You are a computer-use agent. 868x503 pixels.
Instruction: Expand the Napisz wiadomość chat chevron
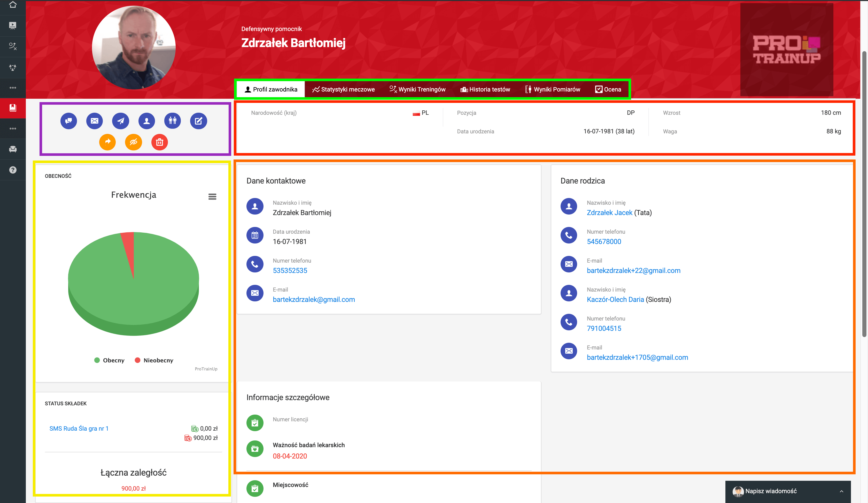pos(841,491)
